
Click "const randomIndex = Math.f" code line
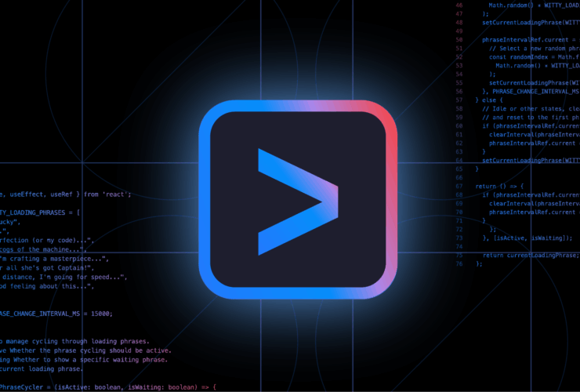click(x=535, y=57)
